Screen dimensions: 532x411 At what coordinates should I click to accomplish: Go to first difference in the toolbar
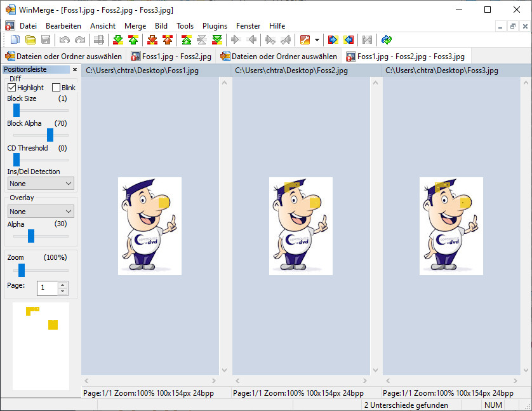pos(186,40)
